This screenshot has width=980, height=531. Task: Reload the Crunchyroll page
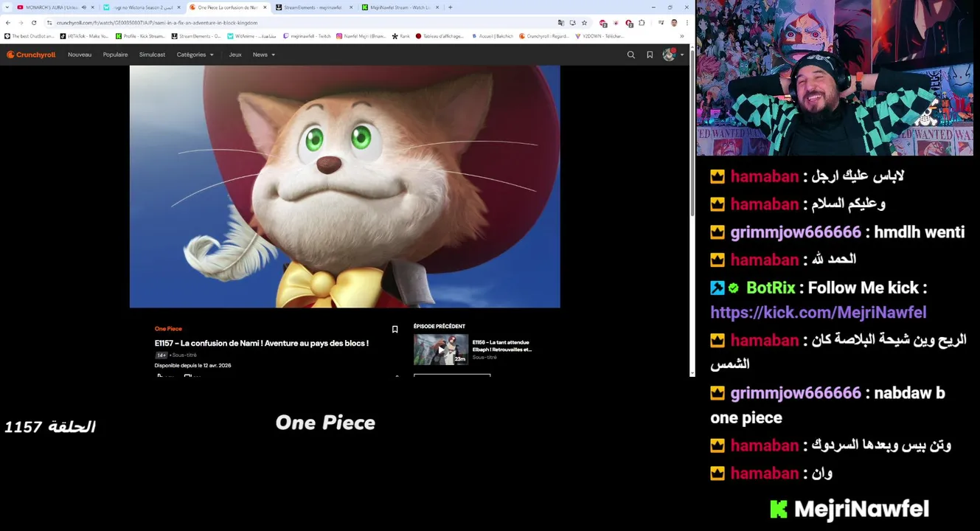click(34, 23)
